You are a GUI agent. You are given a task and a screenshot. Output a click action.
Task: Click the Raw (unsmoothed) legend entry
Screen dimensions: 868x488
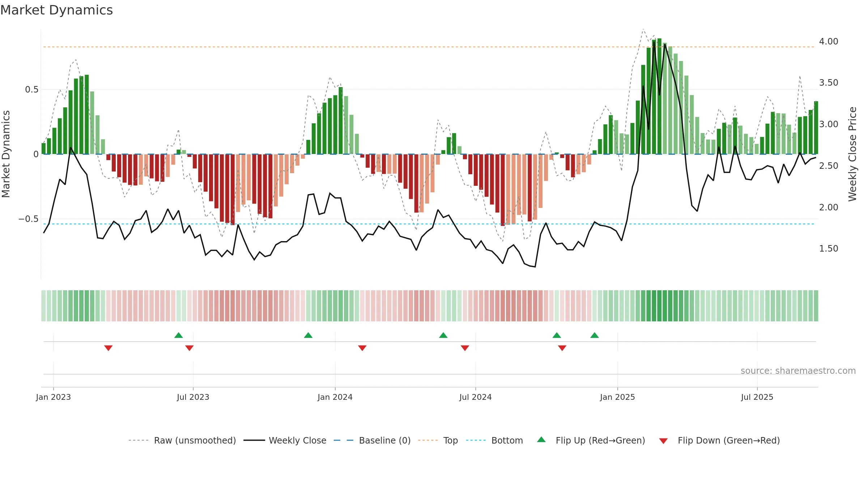coord(182,440)
